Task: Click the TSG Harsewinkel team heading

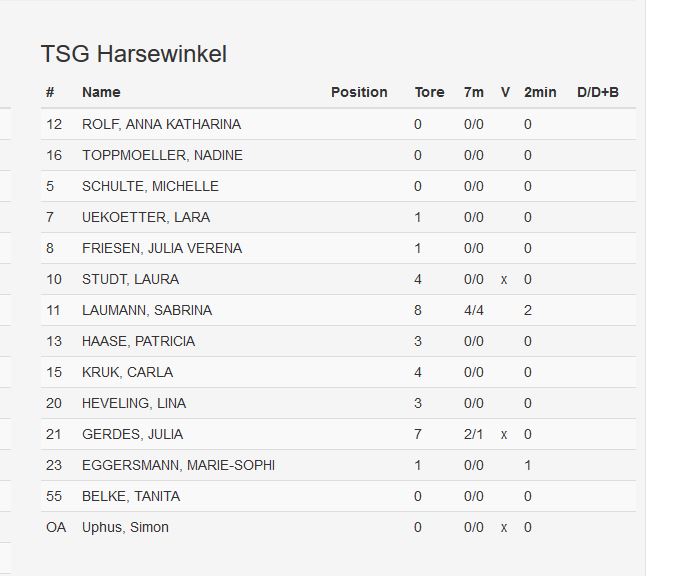Action: (134, 54)
